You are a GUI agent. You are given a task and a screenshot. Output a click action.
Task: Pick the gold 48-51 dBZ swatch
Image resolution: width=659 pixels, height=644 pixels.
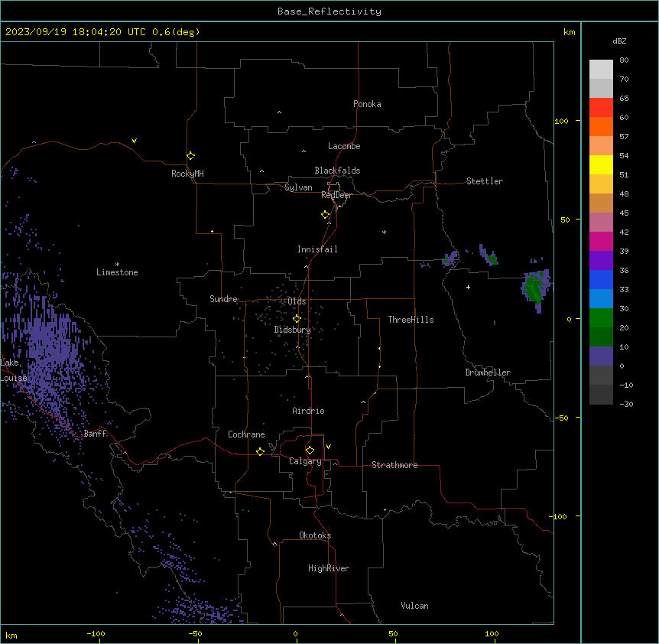601,184
